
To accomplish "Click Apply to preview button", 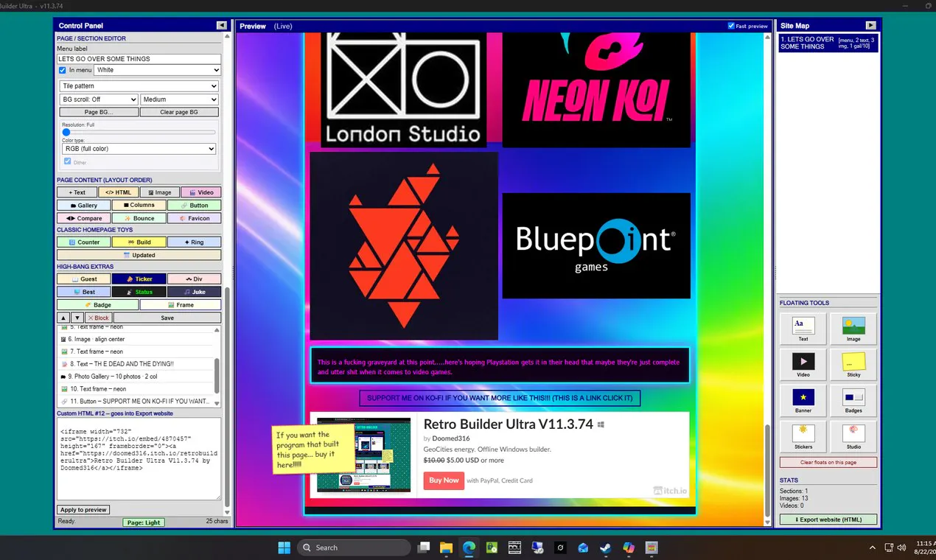I will (x=84, y=510).
